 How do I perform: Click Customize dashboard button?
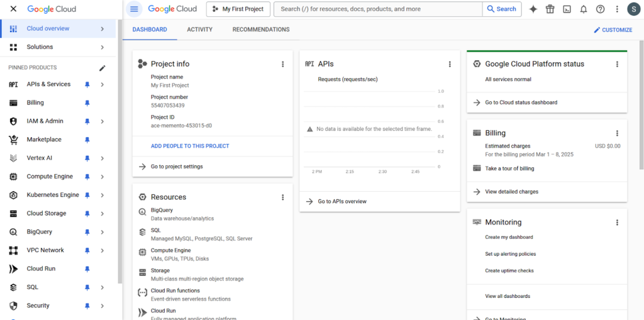coord(613,30)
